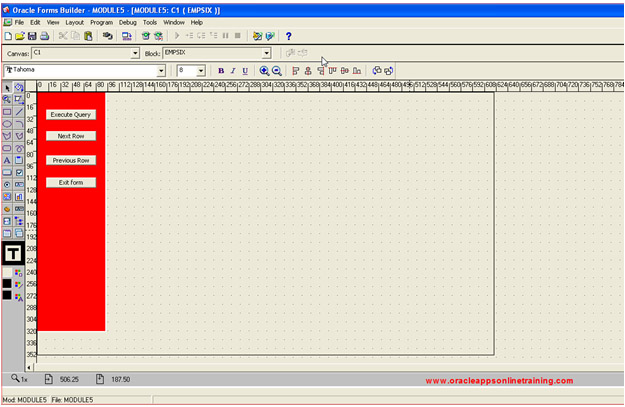Click the Execute Query button
625x407 pixels.
[71, 115]
